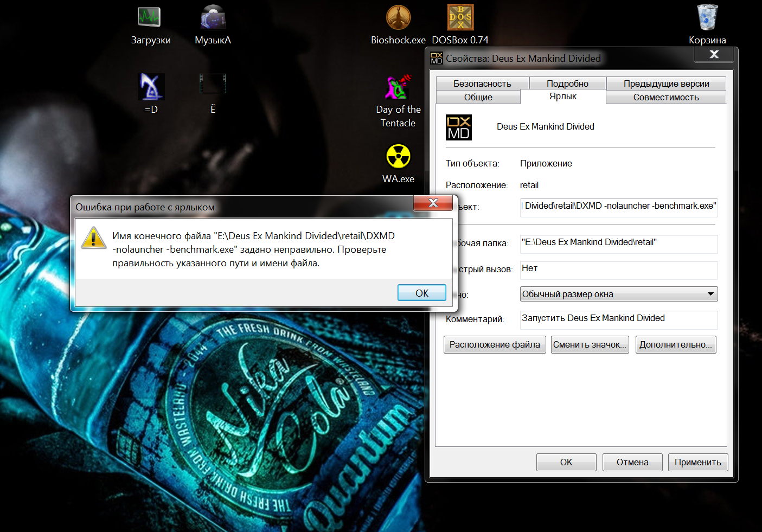
Task: Select the Bioshock.exe desktop icon
Action: coord(398,25)
